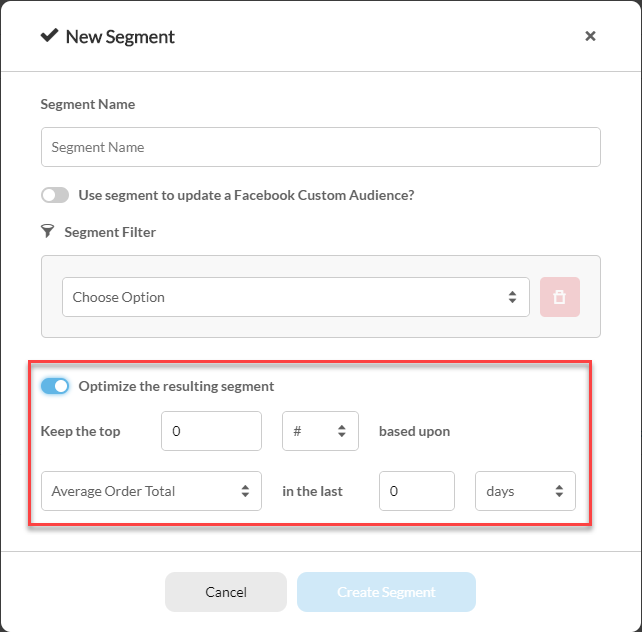Screen dimensions: 642x632
Task: Delete the filter row with trash icon
Action: coord(559,297)
